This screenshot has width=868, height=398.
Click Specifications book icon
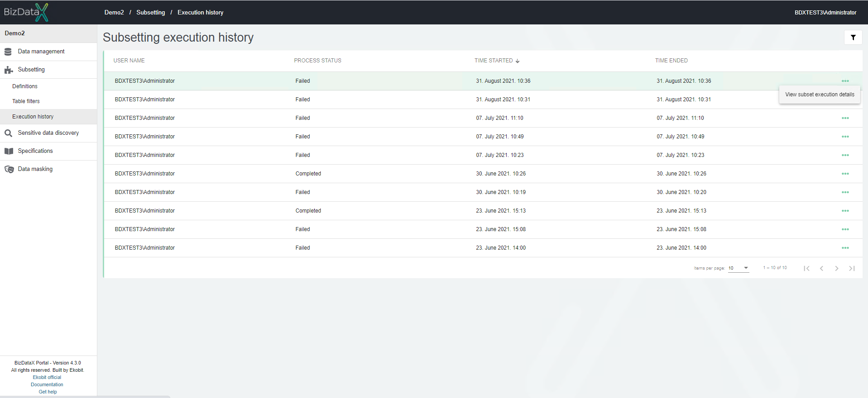pos(9,152)
